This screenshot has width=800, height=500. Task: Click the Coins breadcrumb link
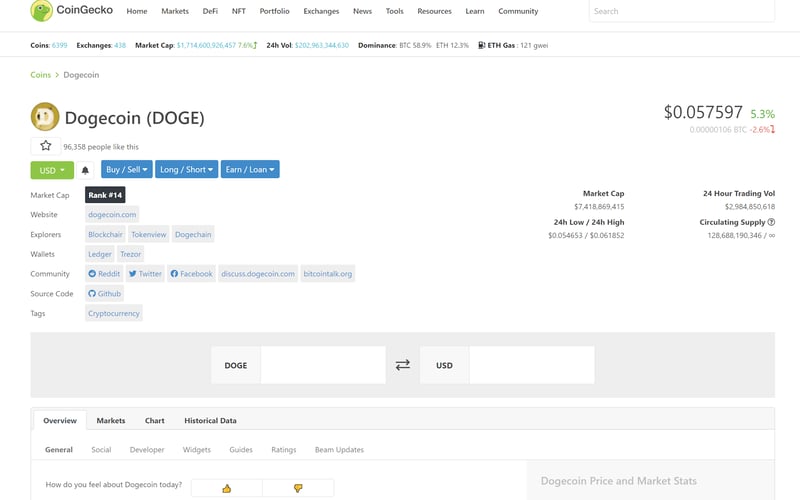40,75
